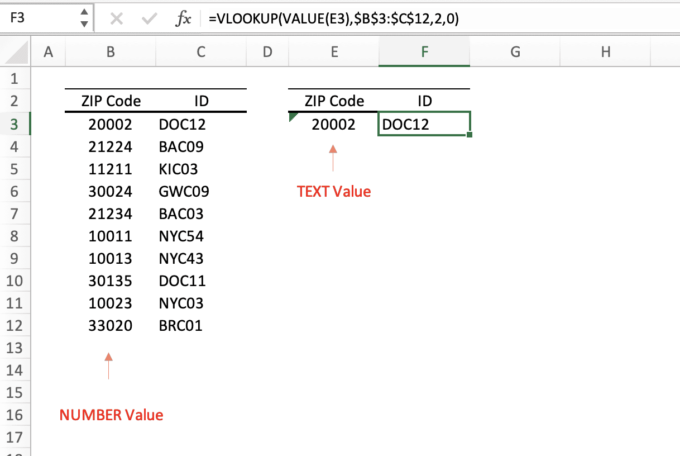Select cell F3 showing DOC12 result

pyautogui.click(x=424, y=123)
